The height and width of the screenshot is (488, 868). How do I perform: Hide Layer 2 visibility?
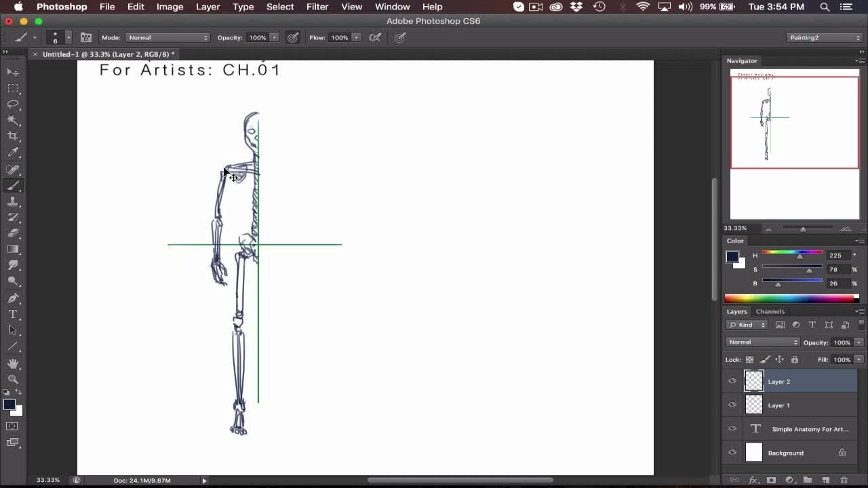[732, 382]
